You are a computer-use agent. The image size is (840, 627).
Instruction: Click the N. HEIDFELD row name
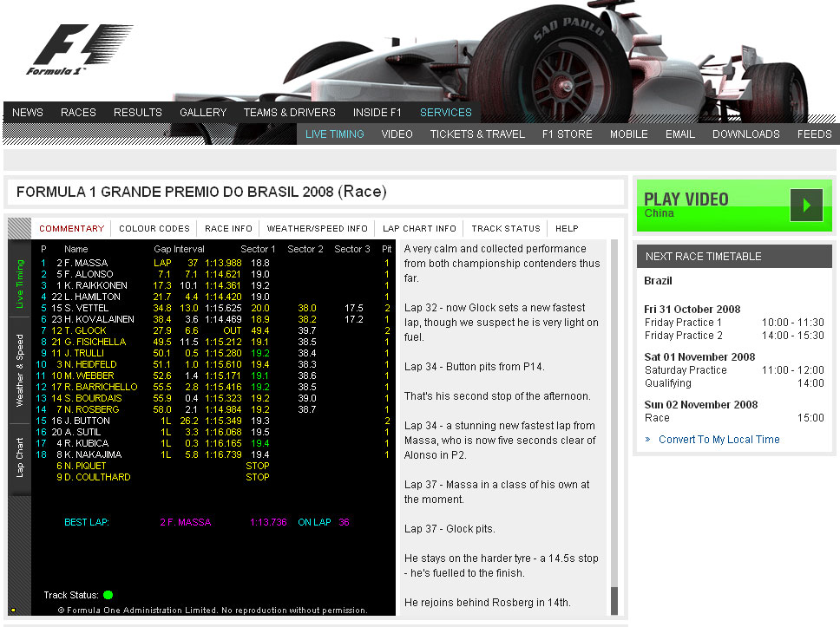(90, 364)
